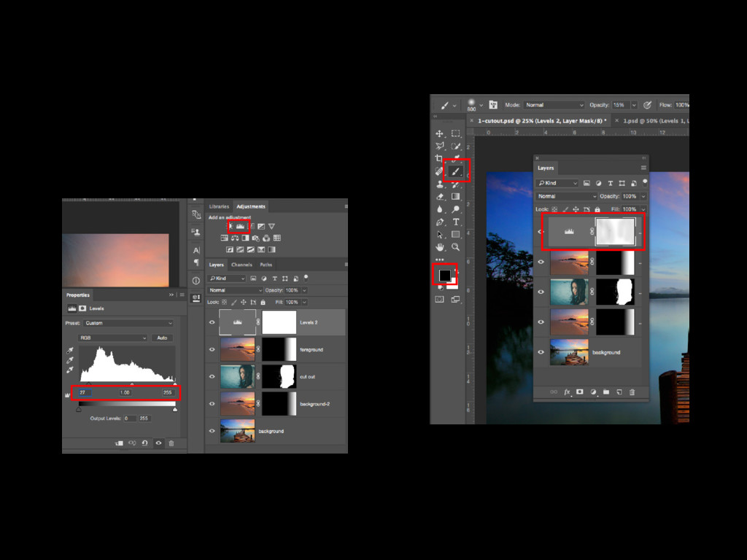Add an Exposure adjustment
The height and width of the screenshot is (560, 747).
(x=261, y=226)
